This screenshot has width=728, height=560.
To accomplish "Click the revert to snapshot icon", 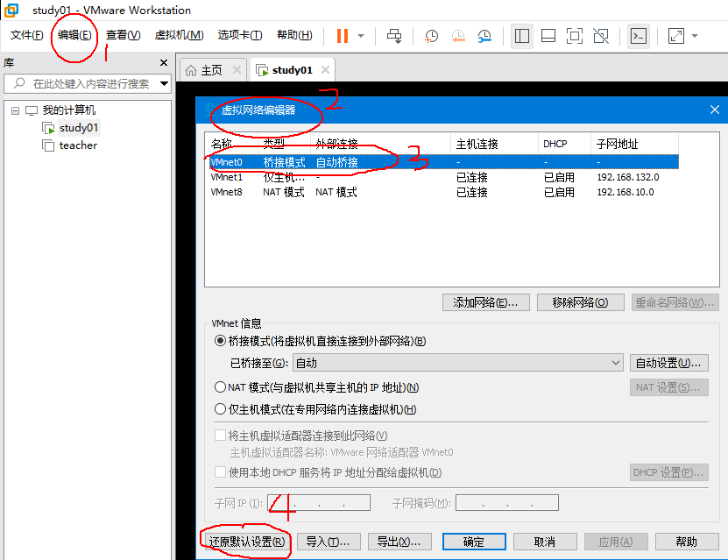I will pos(458,36).
